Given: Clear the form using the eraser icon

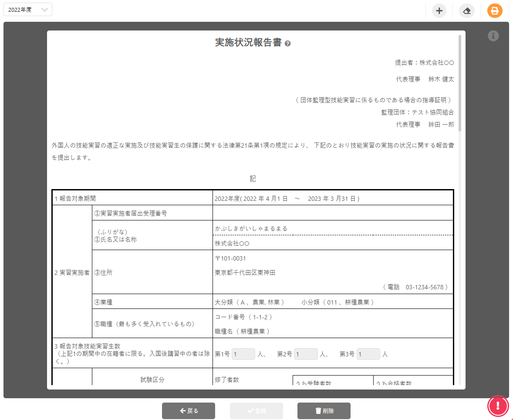Looking at the screenshot, I should 467,10.
